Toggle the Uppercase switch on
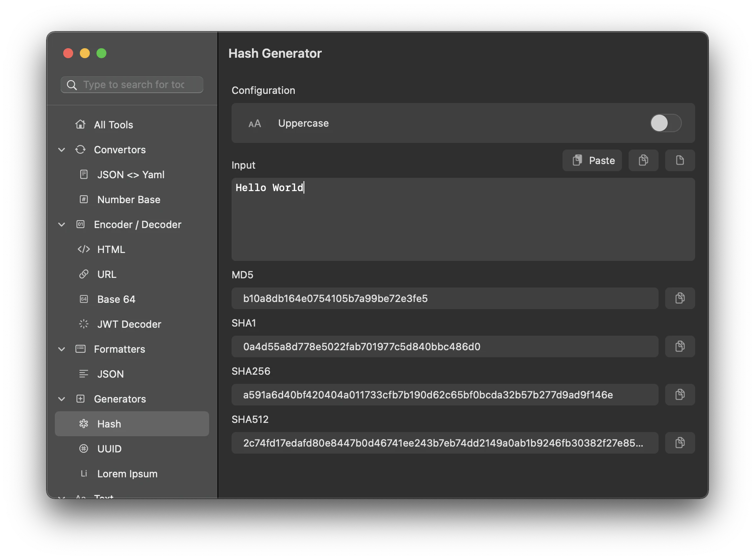Image resolution: width=755 pixels, height=560 pixels. pos(666,123)
